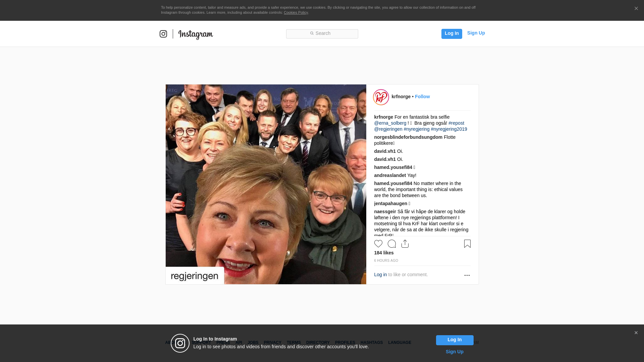This screenshot has height=362, width=644.
Task: Open the DIRECTORY footer link
Action: pos(318,343)
